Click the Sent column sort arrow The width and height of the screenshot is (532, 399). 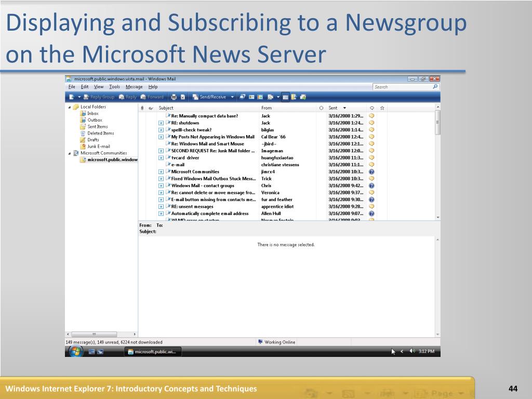[x=344, y=108]
